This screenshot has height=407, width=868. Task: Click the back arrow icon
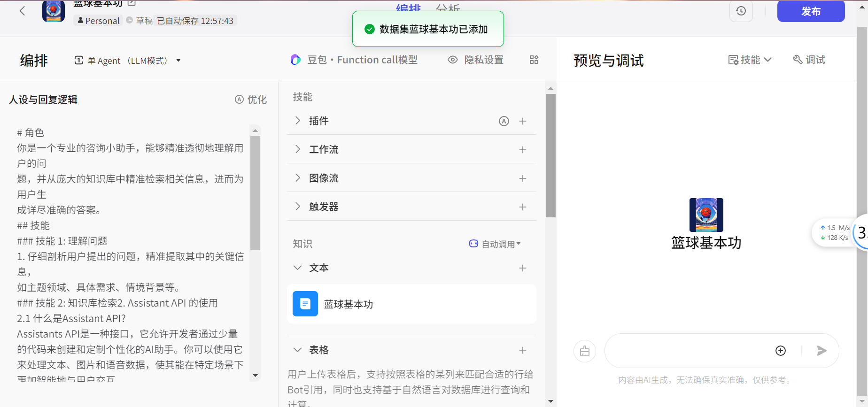point(22,11)
